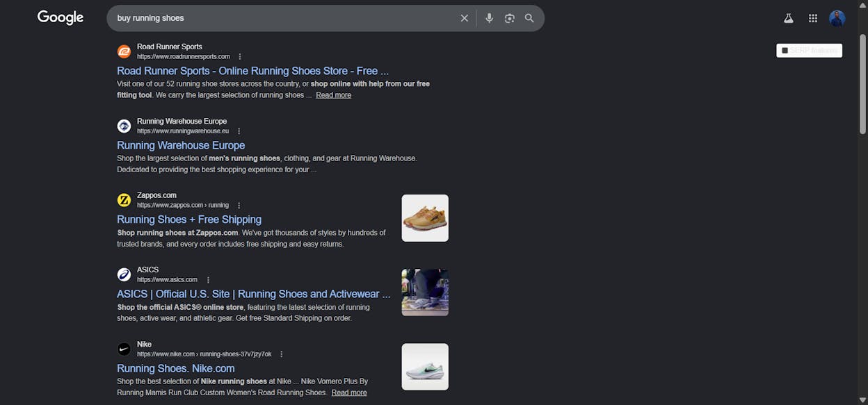Open the more options menu for Road Runner Sports
The image size is (868, 405).
click(240, 56)
